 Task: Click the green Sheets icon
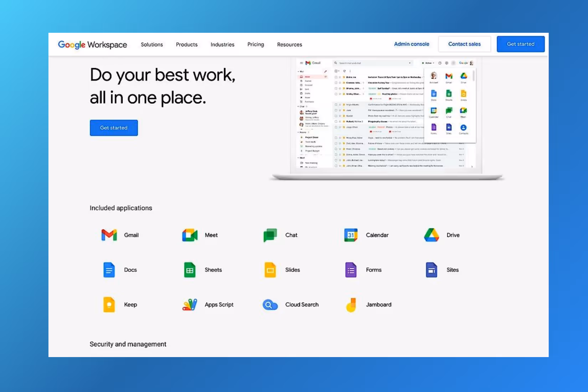tap(190, 270)
